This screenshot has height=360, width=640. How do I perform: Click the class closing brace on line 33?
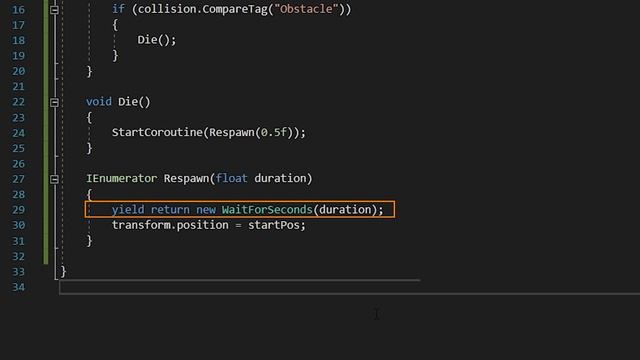(63, 271)
